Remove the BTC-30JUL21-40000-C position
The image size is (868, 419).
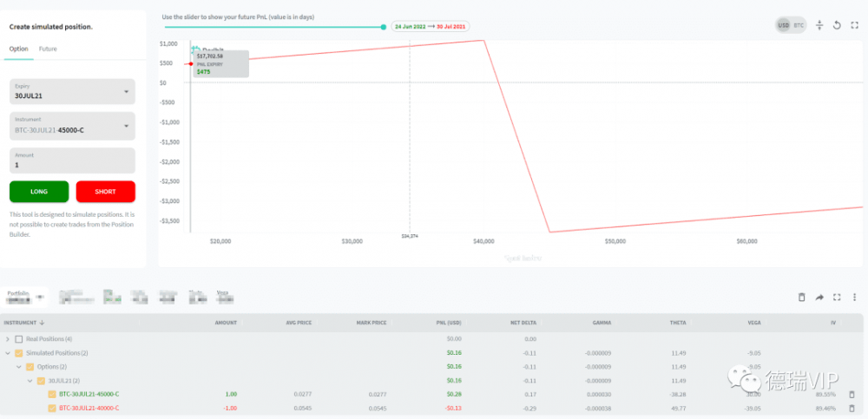[x=852, y=408]
